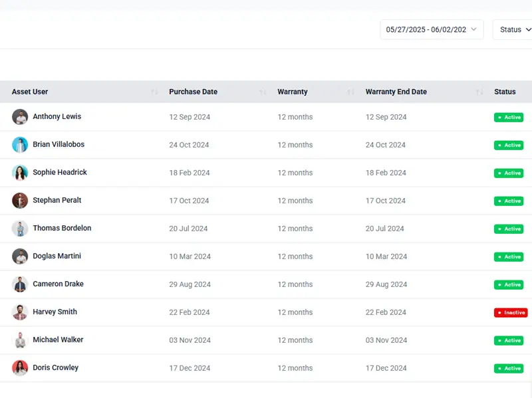This screenshot has width=532, height=398.
Task: Click Brian Villalobos's avatar picture
Action: click(20, 145)
